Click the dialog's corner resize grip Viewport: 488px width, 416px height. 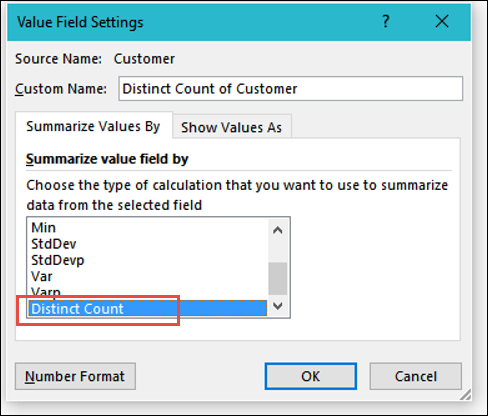[x=466, y=395]
